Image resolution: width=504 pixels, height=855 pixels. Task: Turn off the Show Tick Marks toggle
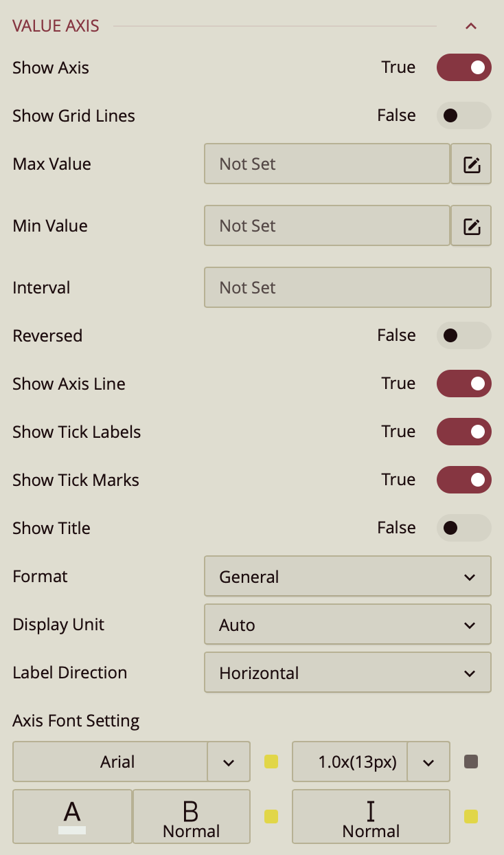coord(463,480)
